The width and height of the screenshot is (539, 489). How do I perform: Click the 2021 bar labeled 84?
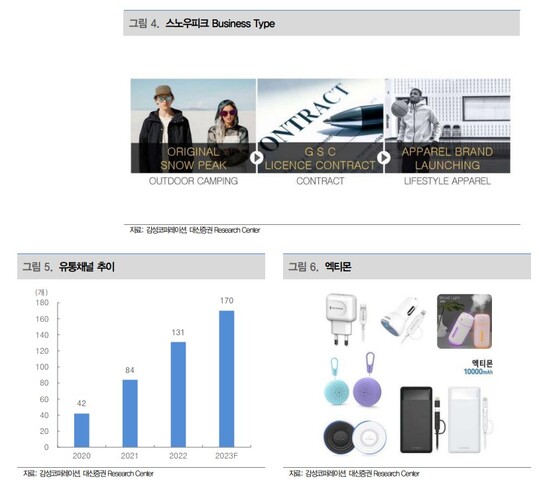pos(130,413)
